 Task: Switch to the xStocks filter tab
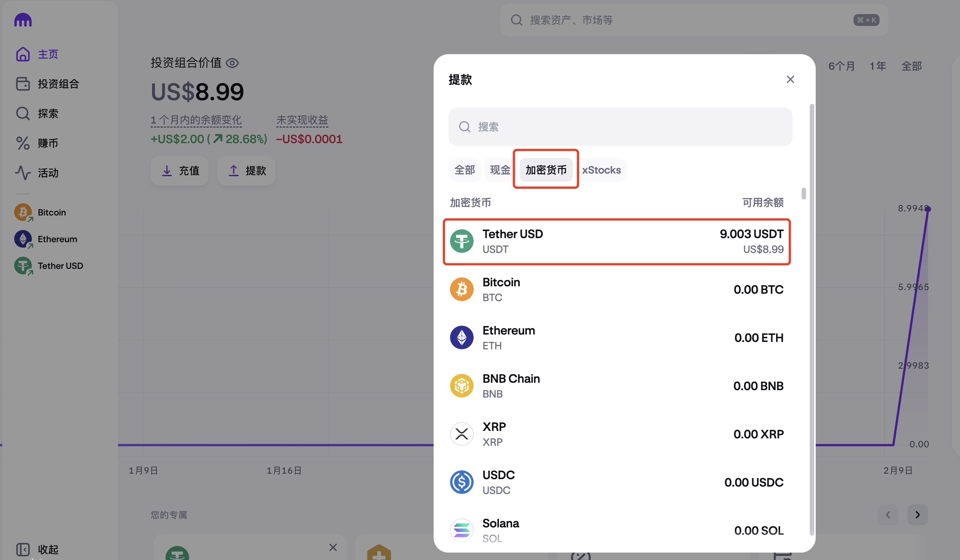point(601,170)
